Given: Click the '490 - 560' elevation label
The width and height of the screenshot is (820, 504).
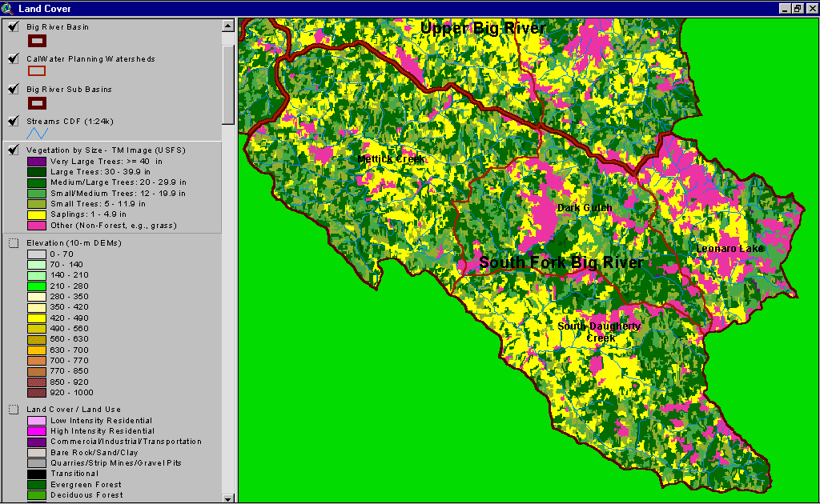Looking at the screenshot, I should tap(70, 329).
